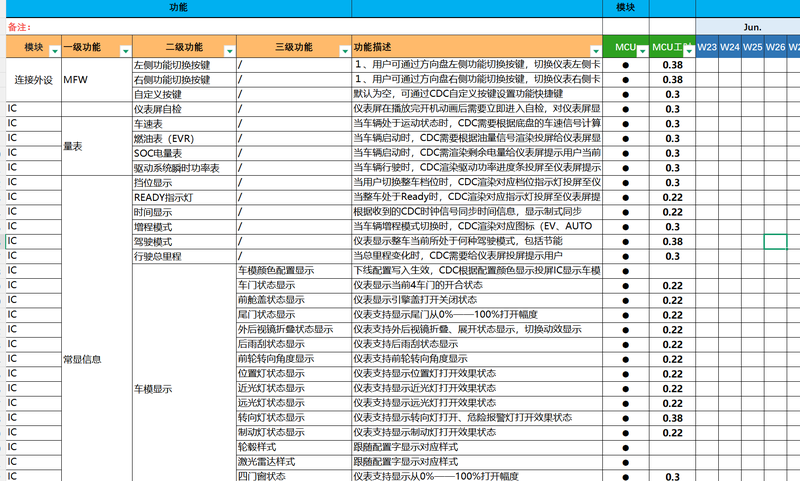
Task: Select MCU dot in 车模颜色配置显示 row
Action: point(626,271)
